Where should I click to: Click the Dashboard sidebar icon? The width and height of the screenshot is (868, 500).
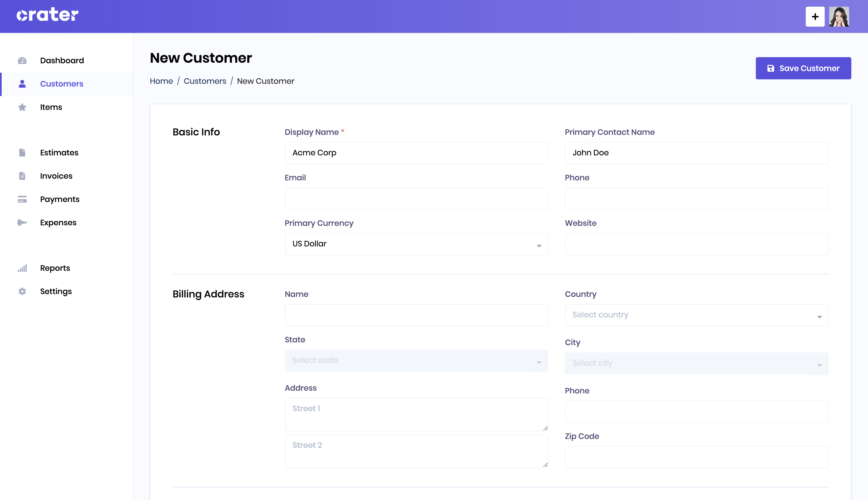pos(22,60)
